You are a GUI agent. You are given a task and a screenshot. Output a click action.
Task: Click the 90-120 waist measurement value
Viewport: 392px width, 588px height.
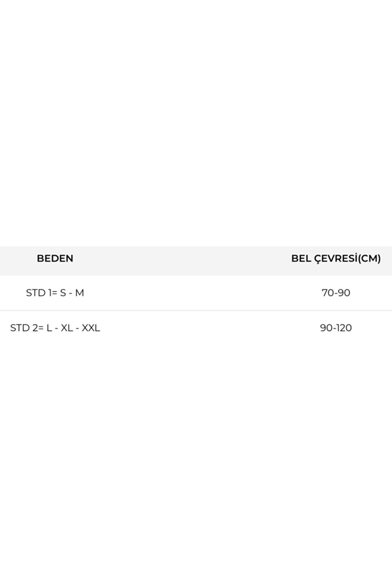click(x=336, y=328)
